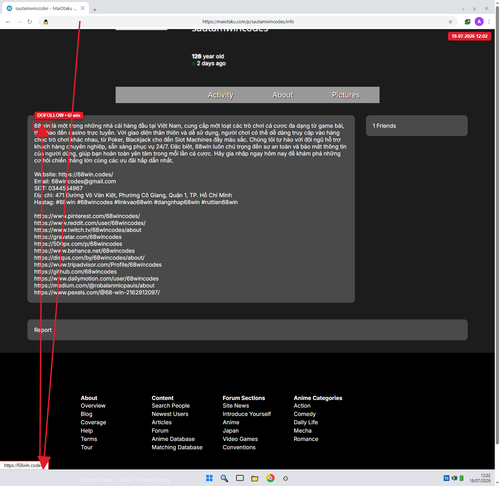The image size is (500, 486).
Task: Go back using browser back arrow
Action: point(8,22)
